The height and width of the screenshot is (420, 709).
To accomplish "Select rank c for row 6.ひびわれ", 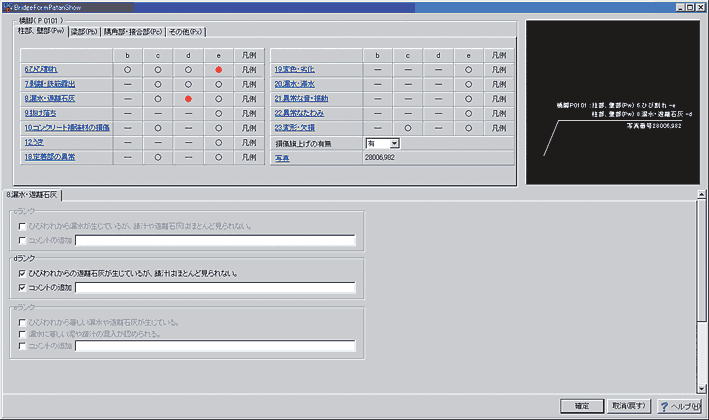I will coord(158,70).
